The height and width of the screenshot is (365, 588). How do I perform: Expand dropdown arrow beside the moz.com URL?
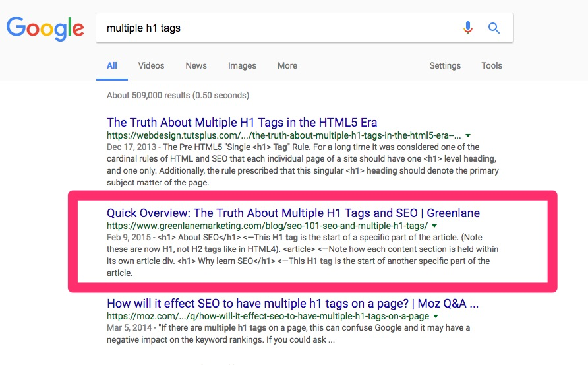pyautogui.click(x=436, y=317)
